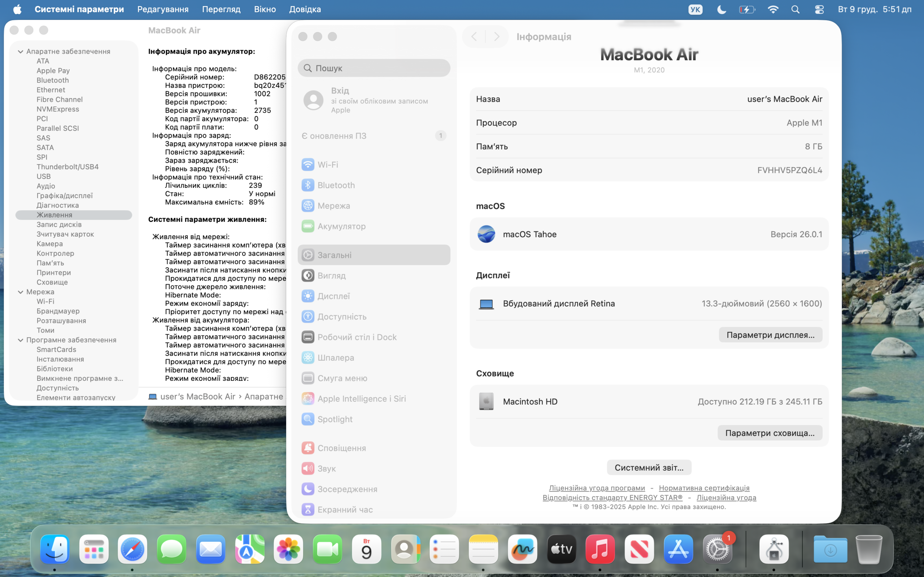The image size is (924, 577).
Task: Click the Параметри сховища... button
Action: pyautogui.click(x=770, y=433)
